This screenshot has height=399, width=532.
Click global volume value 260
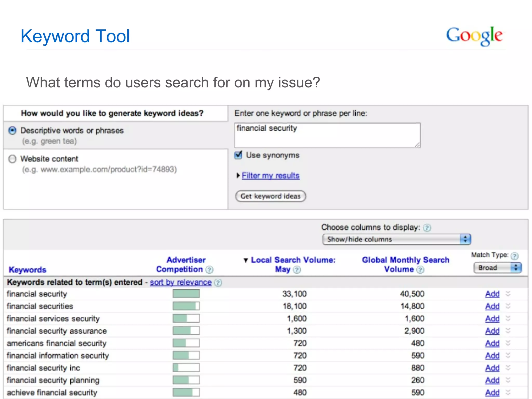click(418, 380)
